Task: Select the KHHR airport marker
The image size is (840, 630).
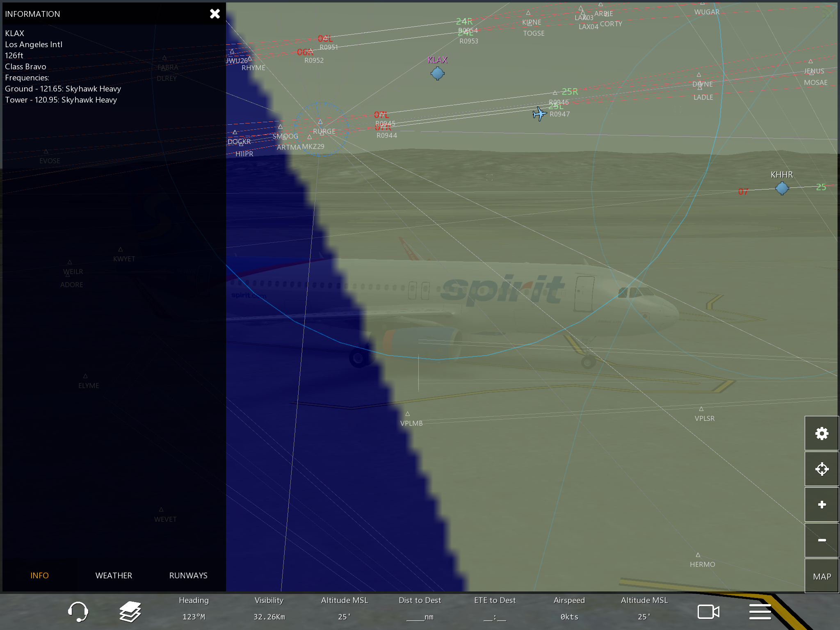Action: 782,188
